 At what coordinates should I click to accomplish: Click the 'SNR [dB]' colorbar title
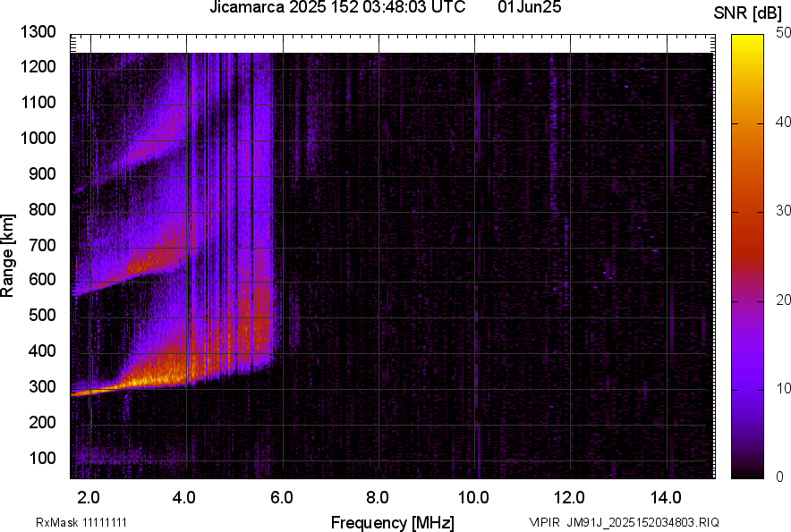coord(748,13)
